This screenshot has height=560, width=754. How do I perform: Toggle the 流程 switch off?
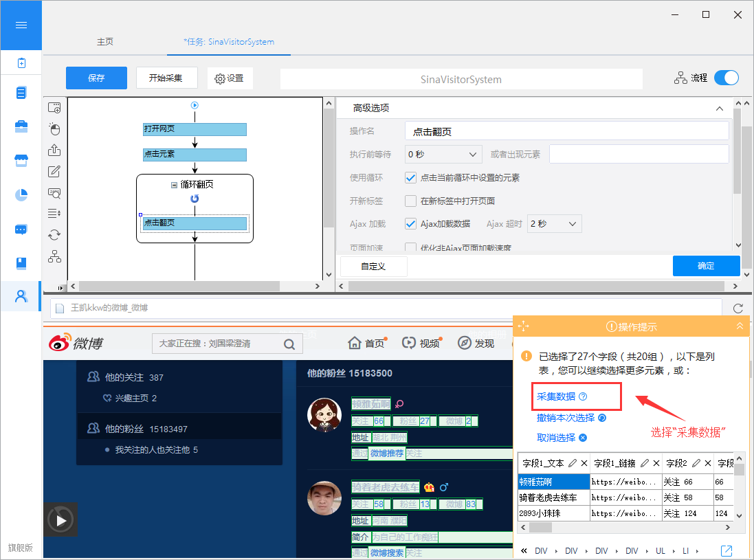tap(726, 78)
